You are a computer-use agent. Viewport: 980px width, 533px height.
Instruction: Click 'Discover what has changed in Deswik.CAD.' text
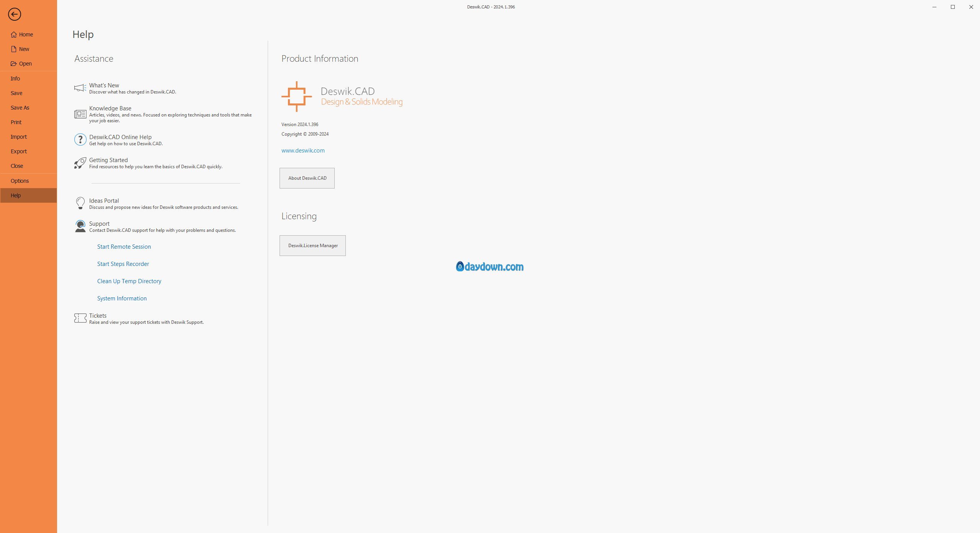click(133, 92)
